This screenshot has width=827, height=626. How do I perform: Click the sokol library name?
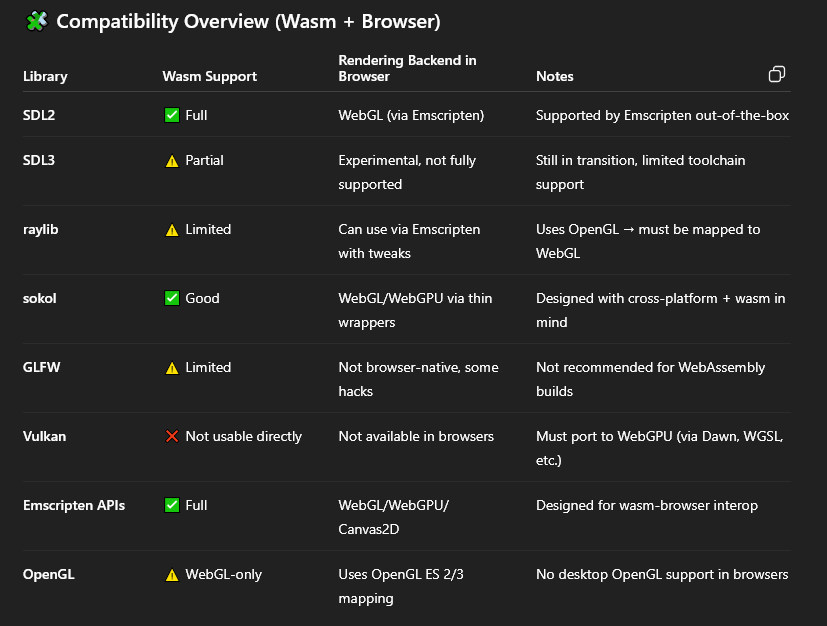41,298
